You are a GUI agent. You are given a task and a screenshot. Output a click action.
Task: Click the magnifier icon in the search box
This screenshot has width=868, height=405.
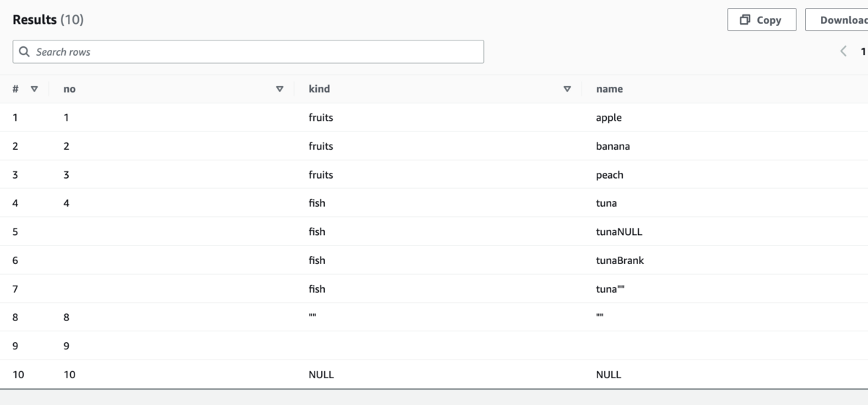coord(25,52)
